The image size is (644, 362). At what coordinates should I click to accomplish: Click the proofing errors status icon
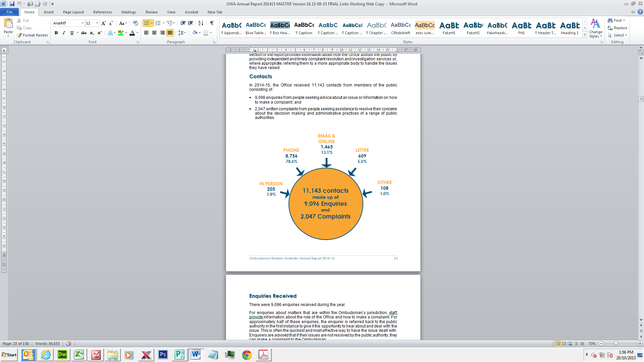(68, 344)
